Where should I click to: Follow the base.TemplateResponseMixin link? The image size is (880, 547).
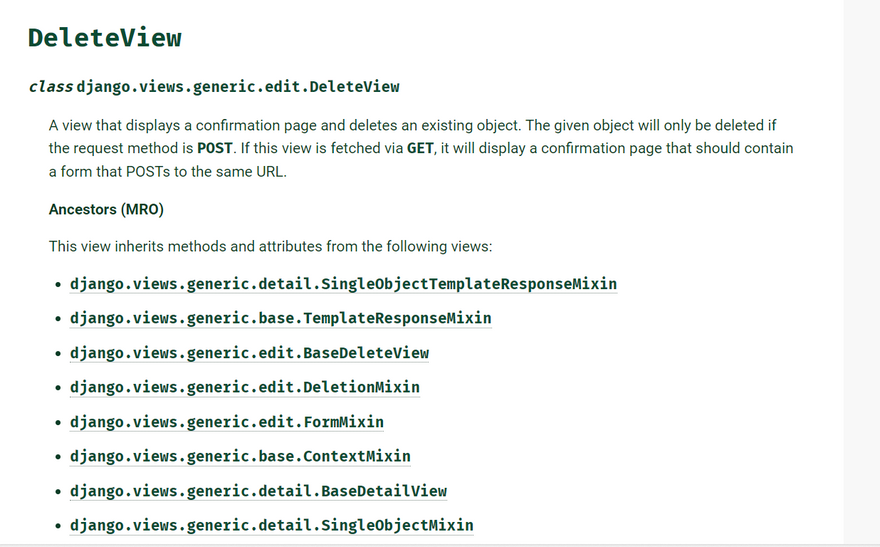click(280, 318)
